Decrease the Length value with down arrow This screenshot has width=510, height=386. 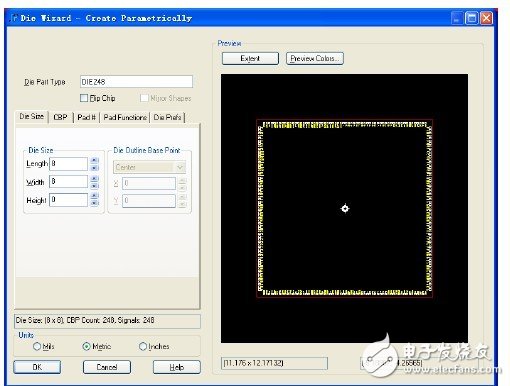[x=95, y=167]
